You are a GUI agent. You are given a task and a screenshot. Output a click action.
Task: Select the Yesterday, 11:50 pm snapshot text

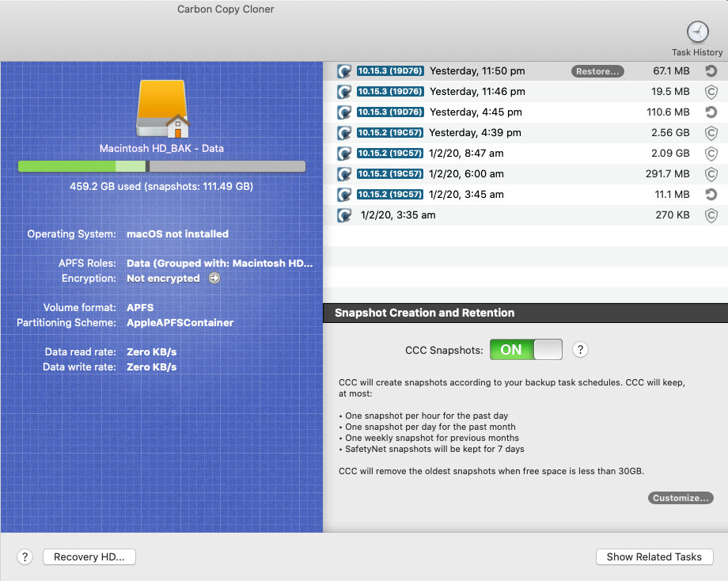pyautogui.click(x=477, y=71)
